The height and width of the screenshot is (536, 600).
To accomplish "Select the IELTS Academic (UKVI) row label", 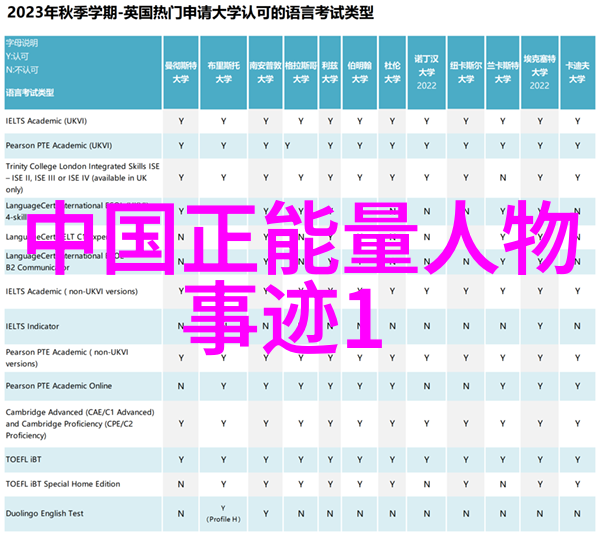I will tap(46, 121).
